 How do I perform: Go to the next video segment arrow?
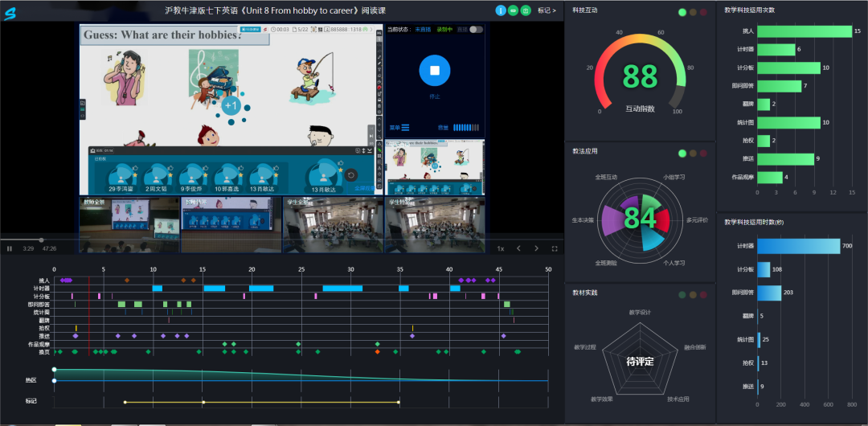(536, 248)
